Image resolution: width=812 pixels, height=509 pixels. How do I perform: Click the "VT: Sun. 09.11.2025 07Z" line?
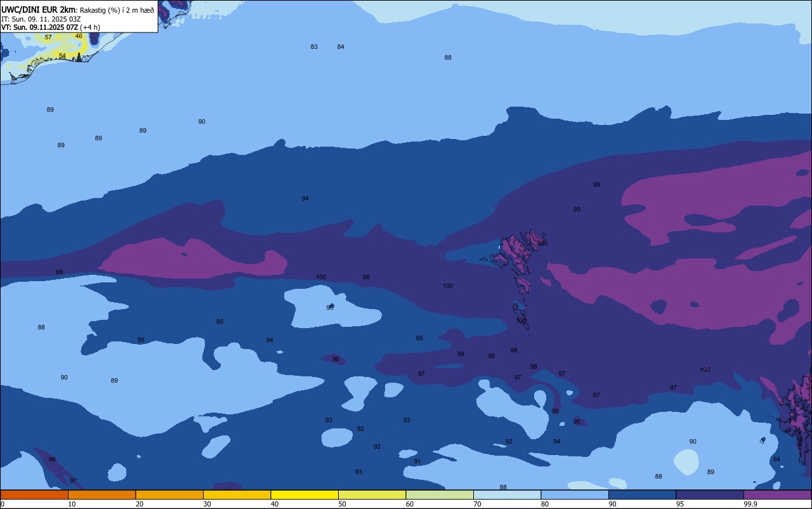[39, 27]
